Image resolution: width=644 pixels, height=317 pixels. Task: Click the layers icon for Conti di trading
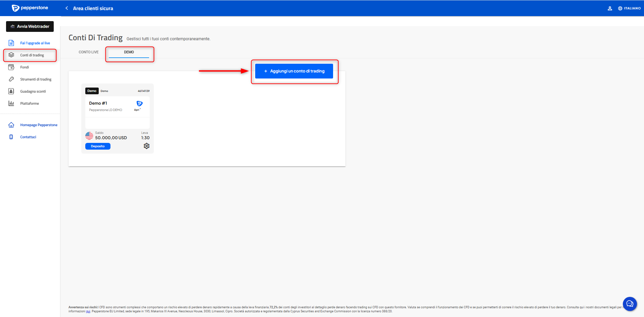[x=11, y=55]
